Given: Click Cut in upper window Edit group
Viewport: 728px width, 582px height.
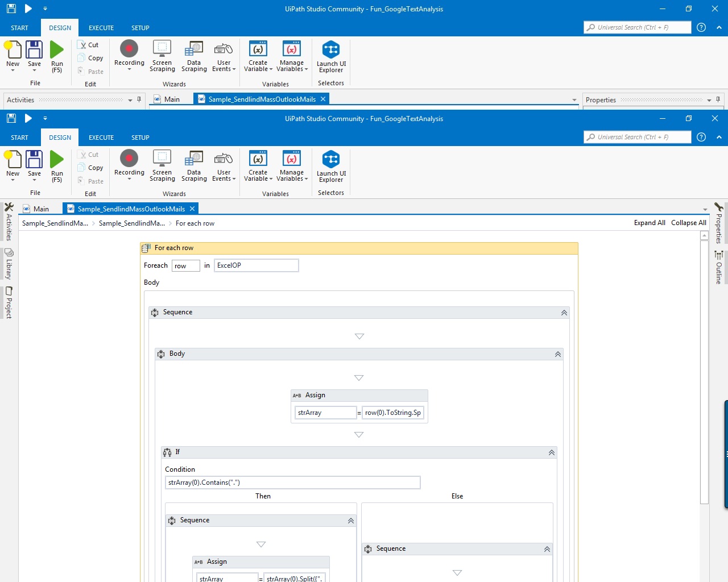Looking at the screenshot, I should point(89,45).
